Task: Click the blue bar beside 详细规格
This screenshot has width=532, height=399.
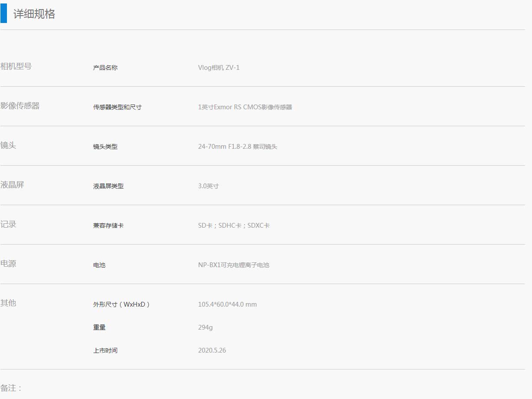Action: [x=3, y=13]
